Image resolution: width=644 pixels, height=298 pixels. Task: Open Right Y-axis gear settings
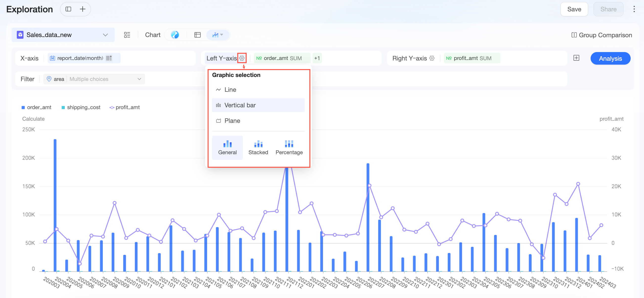(432, 58)
